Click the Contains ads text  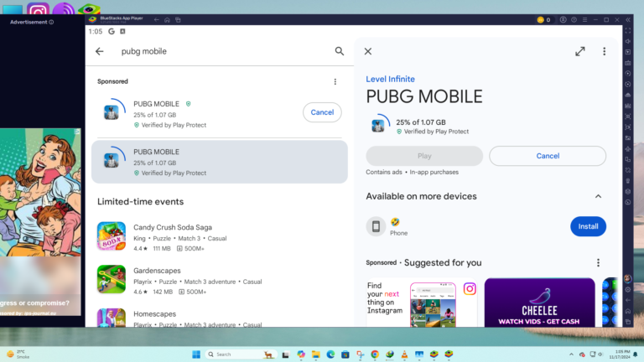pyautogui.click(x=384, y=172)
